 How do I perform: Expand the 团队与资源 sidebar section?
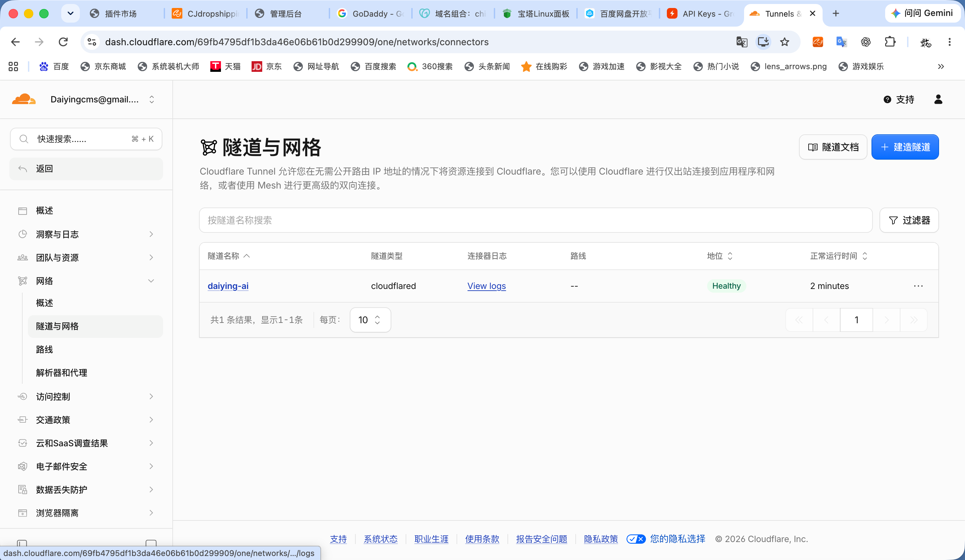click(86, 258)
